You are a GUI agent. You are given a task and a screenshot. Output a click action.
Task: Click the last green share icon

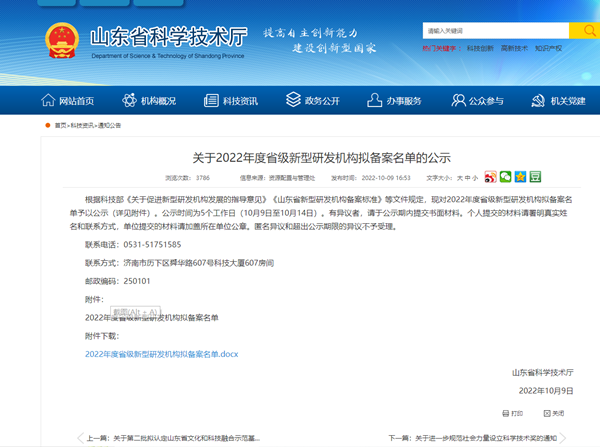pos(535,177)
